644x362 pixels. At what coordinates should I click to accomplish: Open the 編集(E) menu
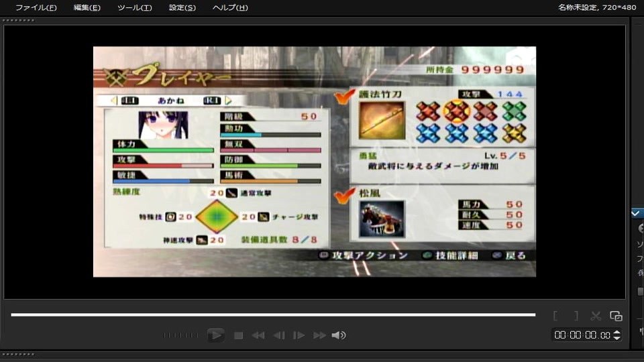pos(87,7)
